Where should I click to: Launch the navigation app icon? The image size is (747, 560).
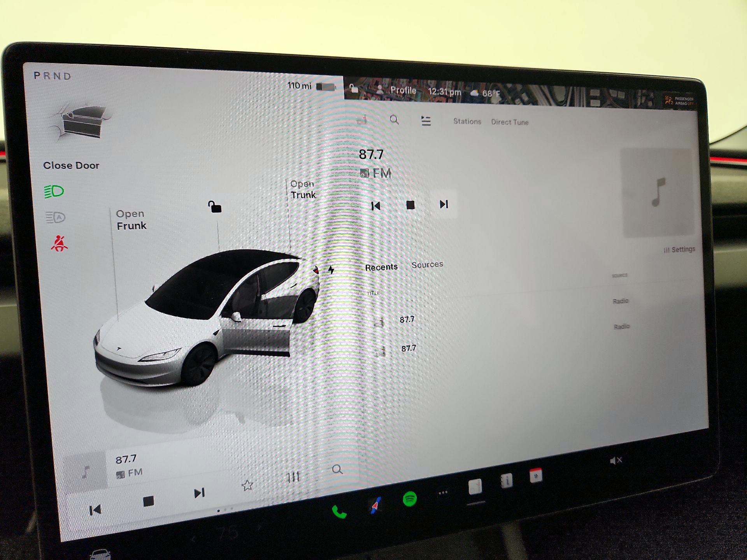(x=375, y=506)
